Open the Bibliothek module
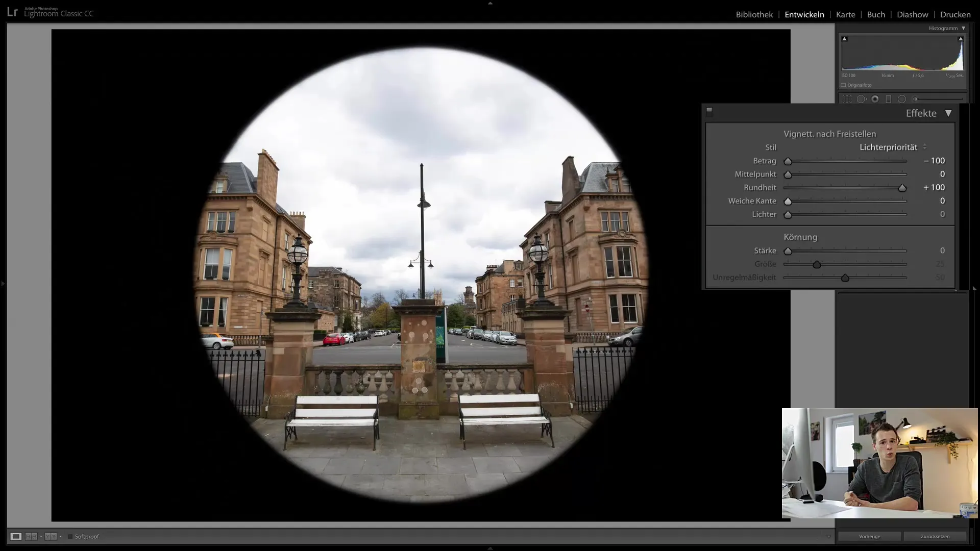 point(754,14)
